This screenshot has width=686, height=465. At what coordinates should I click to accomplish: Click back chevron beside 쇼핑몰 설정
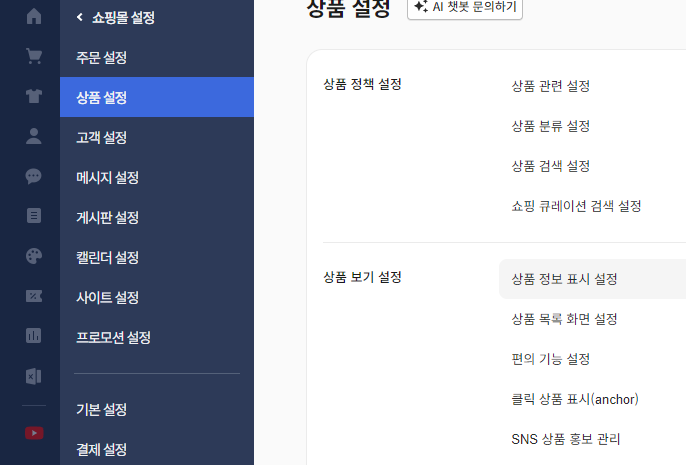(80, 17)
